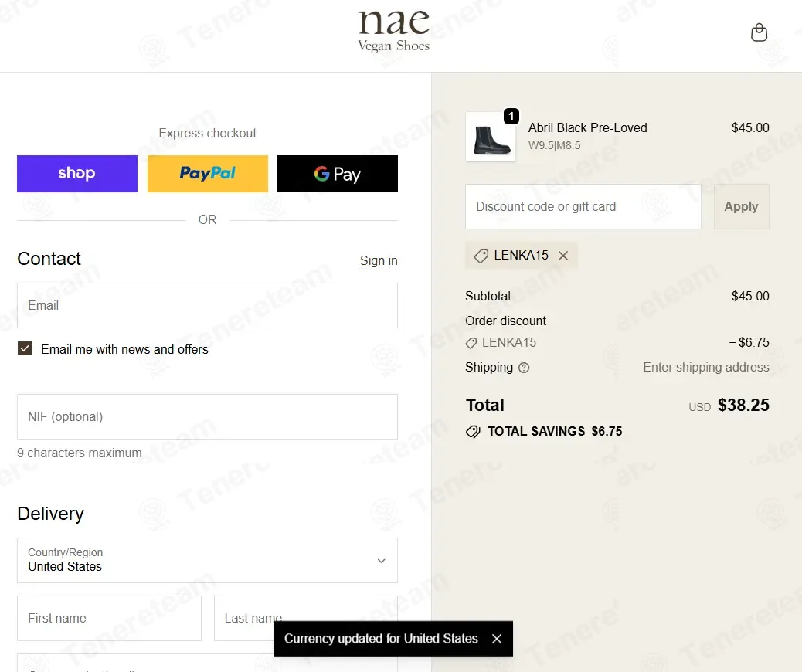Screen dimensions: 802x672
Task: Focus the First name field
Action: 109,618
